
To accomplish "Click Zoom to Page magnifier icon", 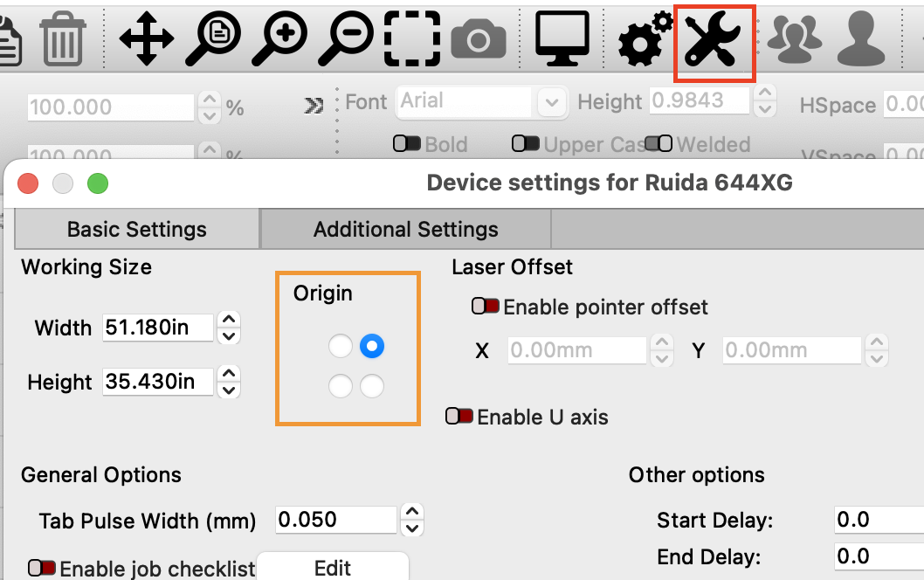I will tap(212, 39).
